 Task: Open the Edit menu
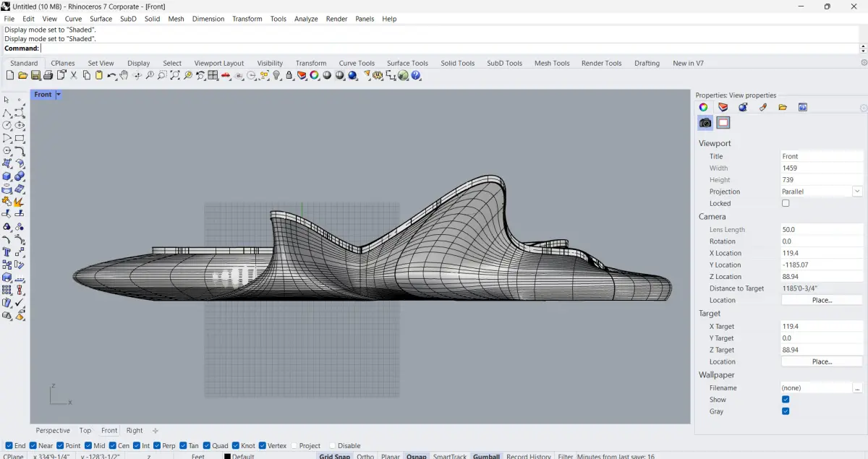[28, 19]
